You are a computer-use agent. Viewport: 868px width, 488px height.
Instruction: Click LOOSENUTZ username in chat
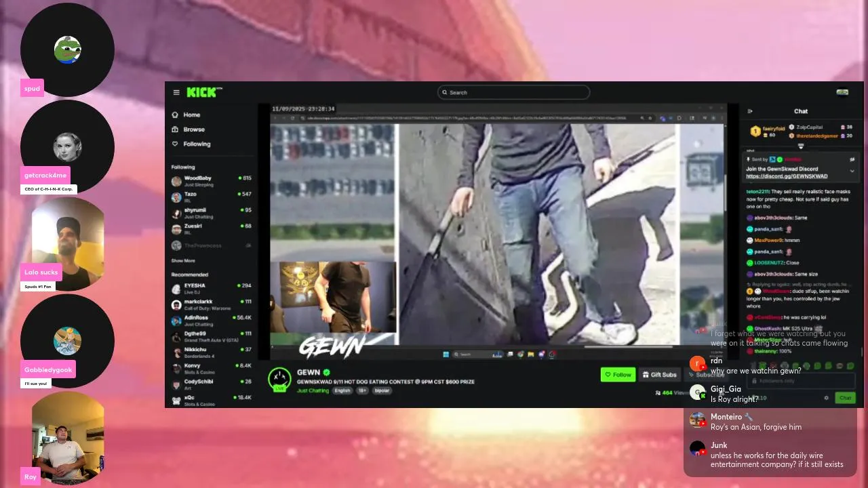pyautogui.click(x=769, y=262)
